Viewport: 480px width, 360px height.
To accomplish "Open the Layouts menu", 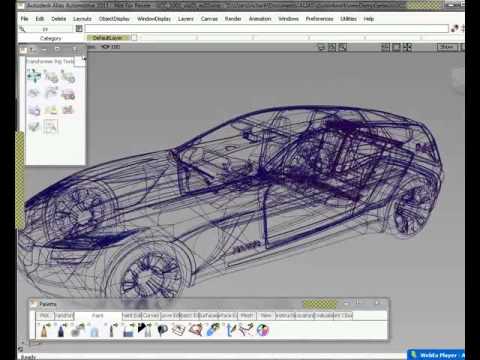I will [82, 19].
